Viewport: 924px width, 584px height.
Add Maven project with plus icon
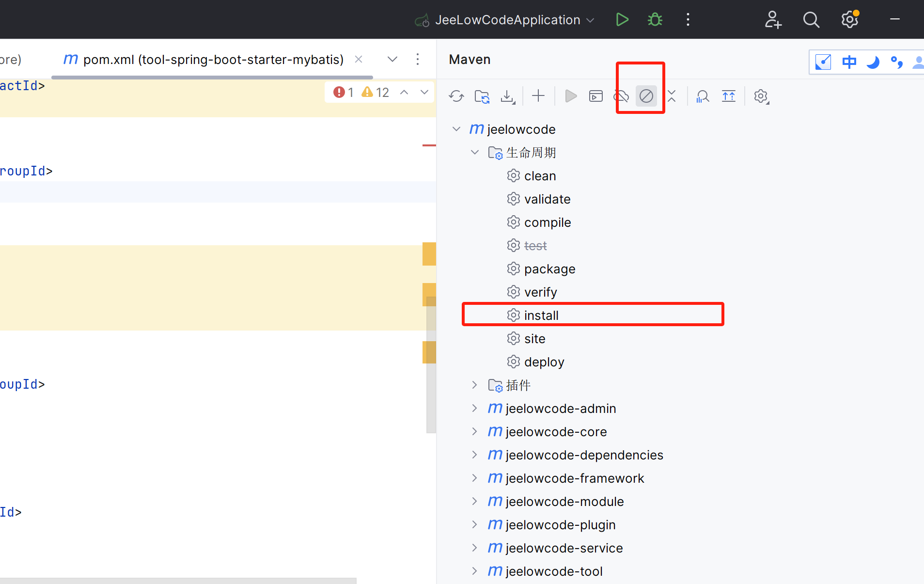(x=538, y=96)
